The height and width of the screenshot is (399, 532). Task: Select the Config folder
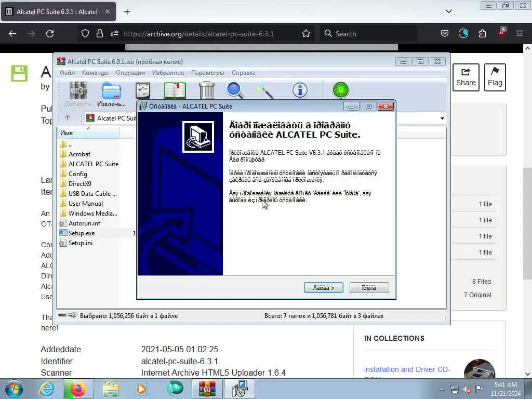(74, 174)
